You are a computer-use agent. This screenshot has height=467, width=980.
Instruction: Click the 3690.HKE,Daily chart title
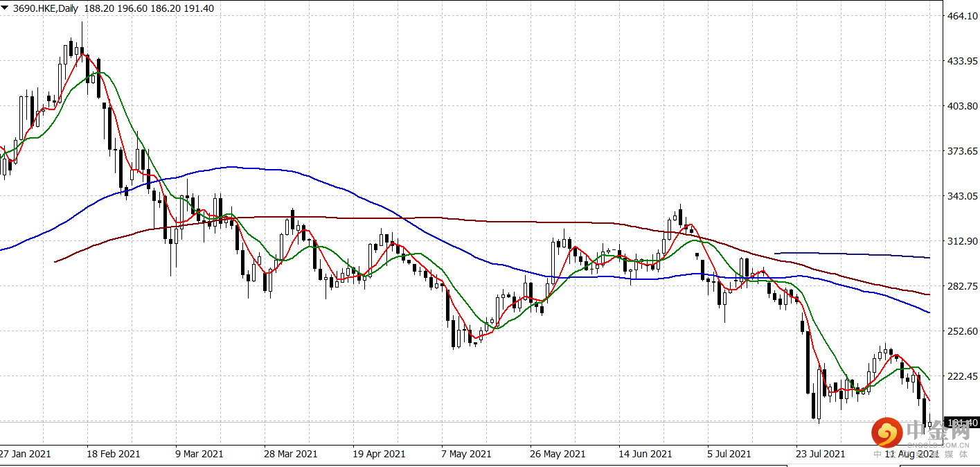click(x=46, y=8)
